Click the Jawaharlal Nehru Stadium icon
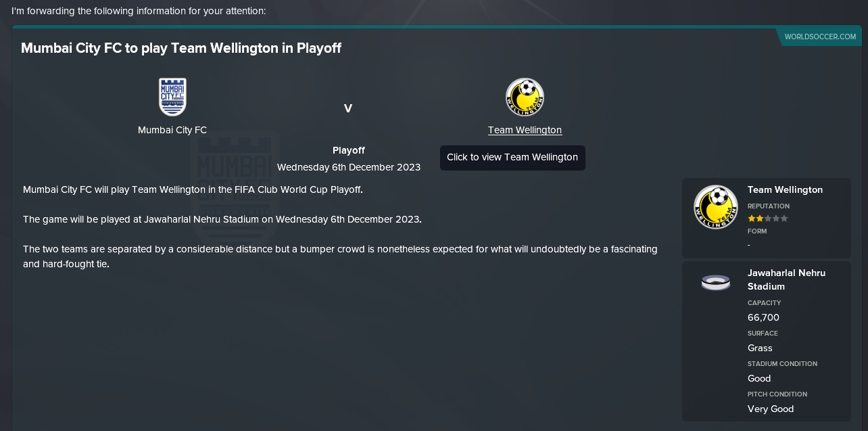This screenshot has height=431, width=868. [716, 282]
